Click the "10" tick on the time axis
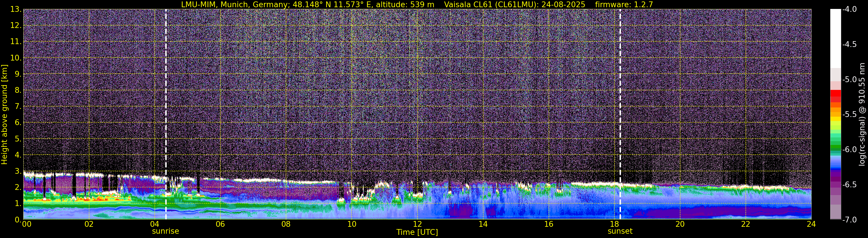The width and height of the screenshot is (868, 238). coord(352,224)
